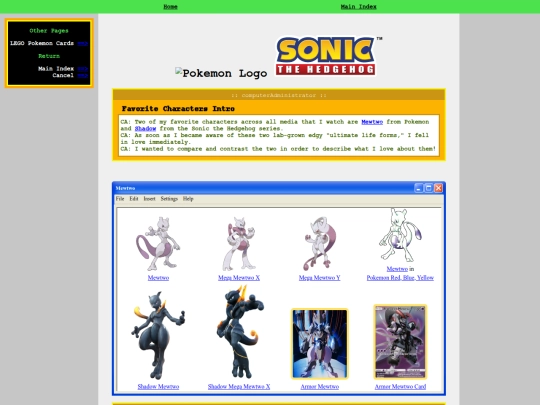Follow the arrow link beside Cancel
This screenshot has width=540, height=405.
click(x=83, y=75)
